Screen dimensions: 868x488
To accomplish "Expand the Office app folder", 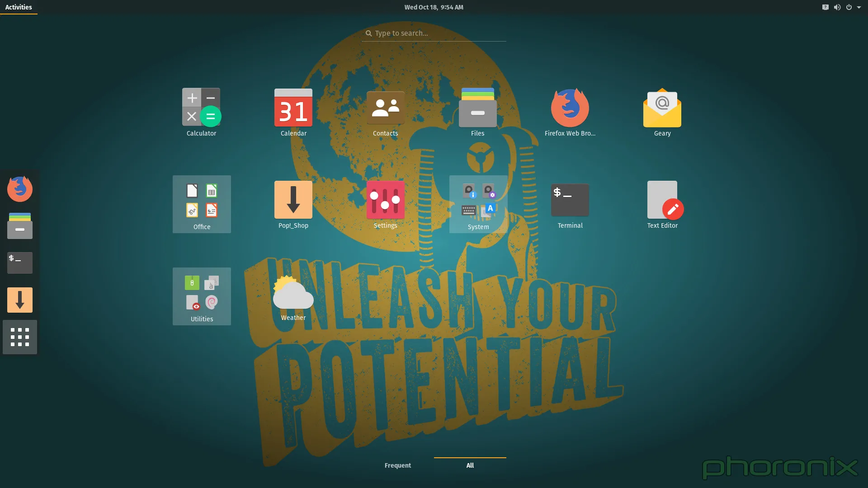I will coord(202,204).
